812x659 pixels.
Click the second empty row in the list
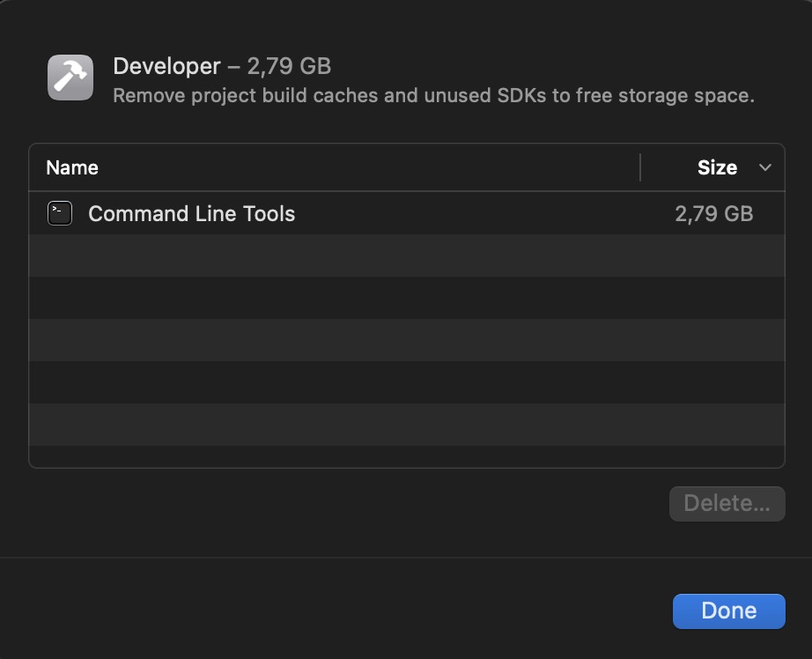(x=406, y=298)
